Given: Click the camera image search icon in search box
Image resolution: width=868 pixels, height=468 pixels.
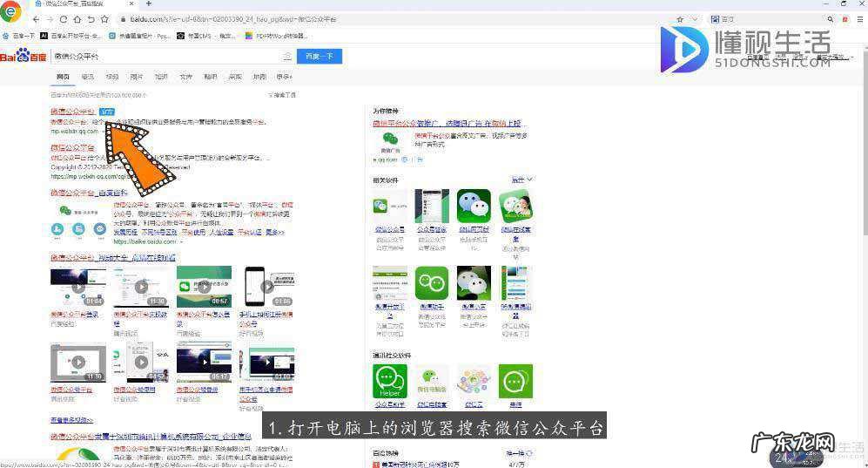Looking at the screenshot, I should click(287, 57).
